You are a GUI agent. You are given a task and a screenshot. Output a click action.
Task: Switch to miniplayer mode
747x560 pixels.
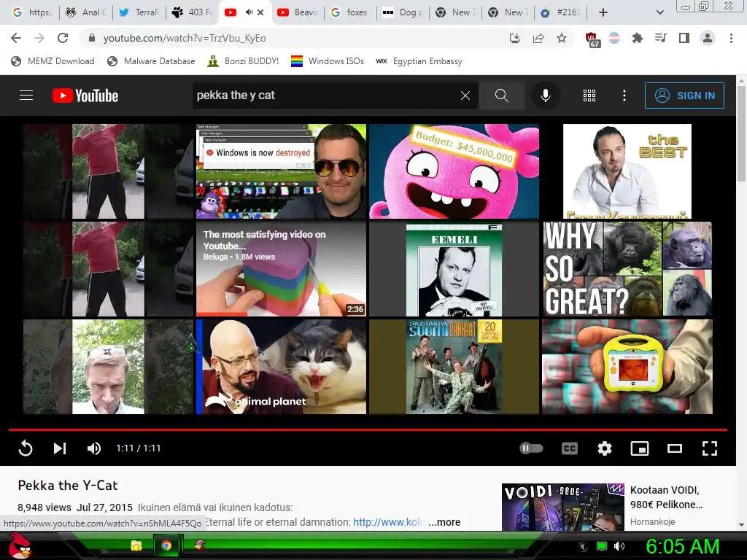click(639, 448)
